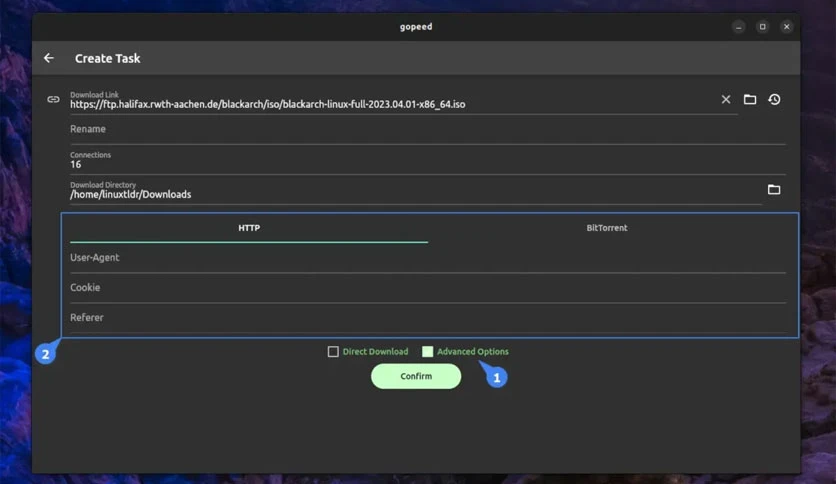This screenshot has width=836, height=484.
Task: Untick the Advanced Options checkbox
Action: (x=428, y=351)
